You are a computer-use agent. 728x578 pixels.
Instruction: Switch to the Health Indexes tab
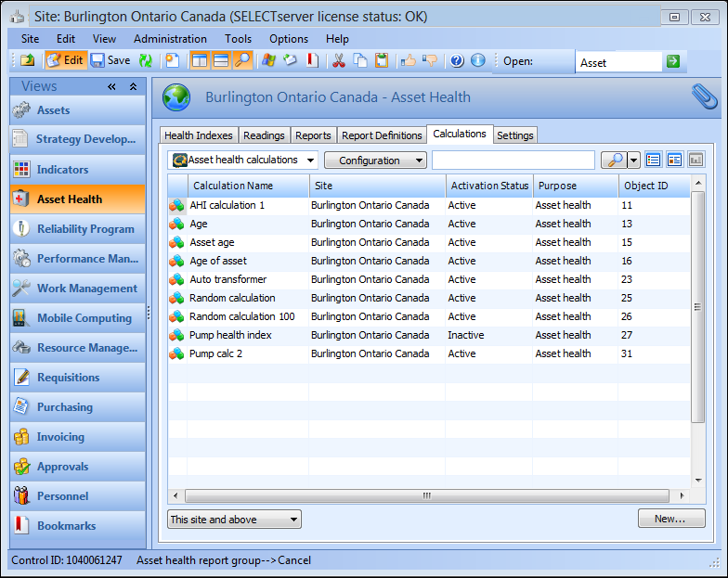point(199,135)
